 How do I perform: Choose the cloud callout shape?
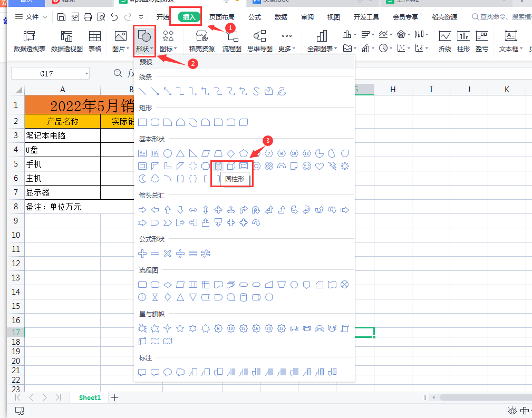click(x=180, y=372)
